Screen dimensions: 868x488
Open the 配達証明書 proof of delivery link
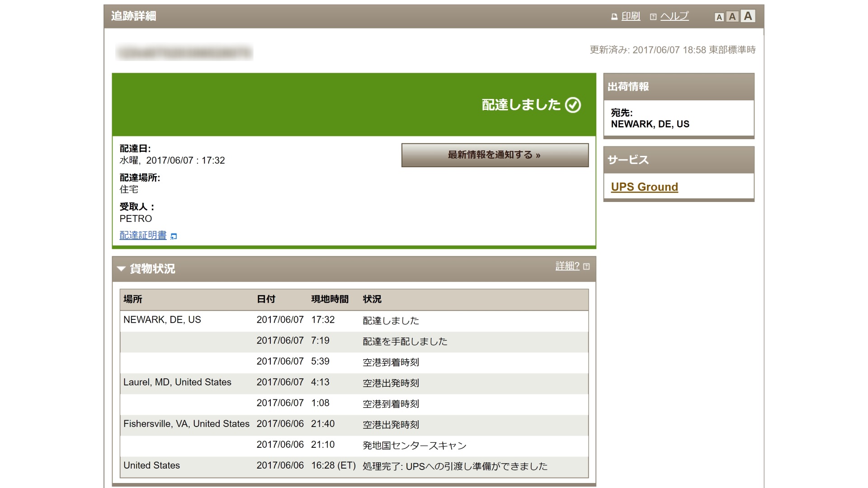[143, 235]
